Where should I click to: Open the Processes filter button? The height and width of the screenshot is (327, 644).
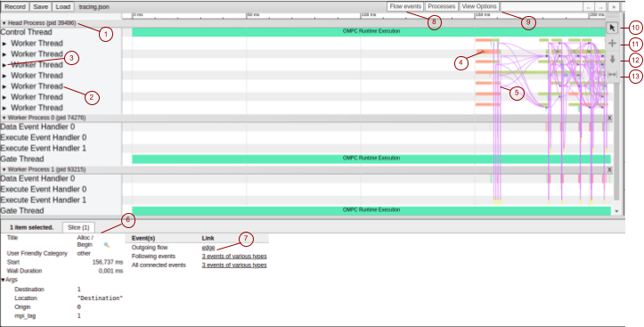(x=442, y=6)
